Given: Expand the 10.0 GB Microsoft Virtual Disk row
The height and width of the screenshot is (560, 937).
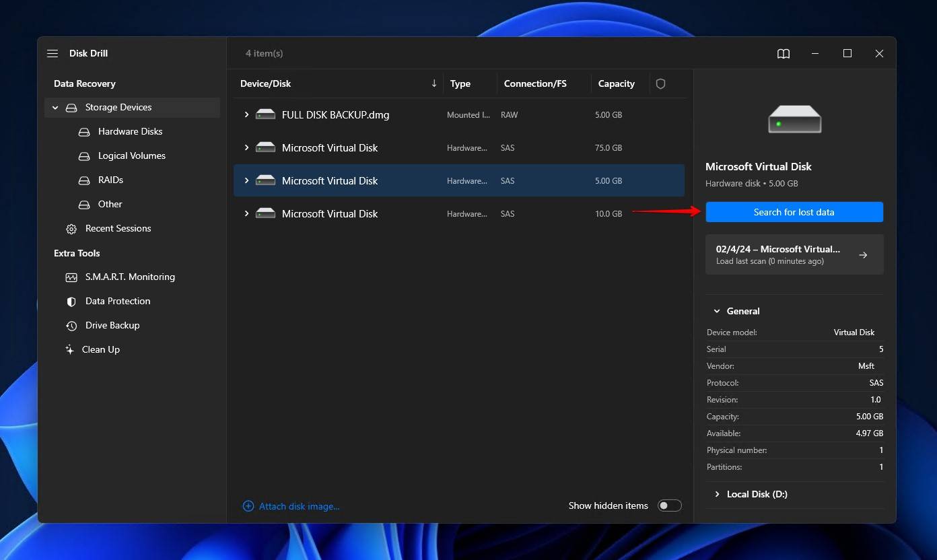Looking at the screenshot, I should 246,214.
